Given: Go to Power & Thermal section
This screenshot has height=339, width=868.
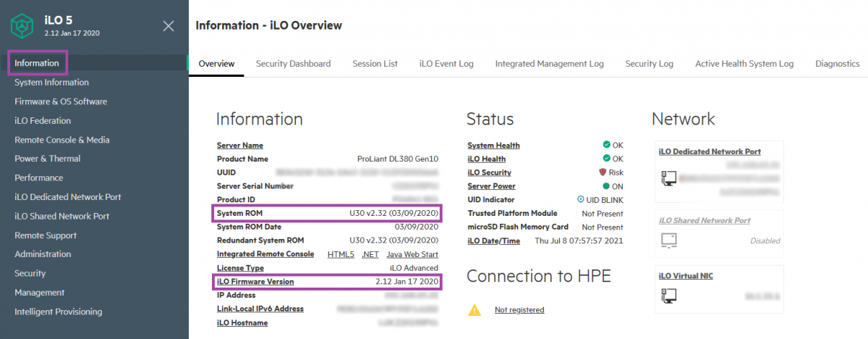Looking at the screenshot, I should click(48, 159).
